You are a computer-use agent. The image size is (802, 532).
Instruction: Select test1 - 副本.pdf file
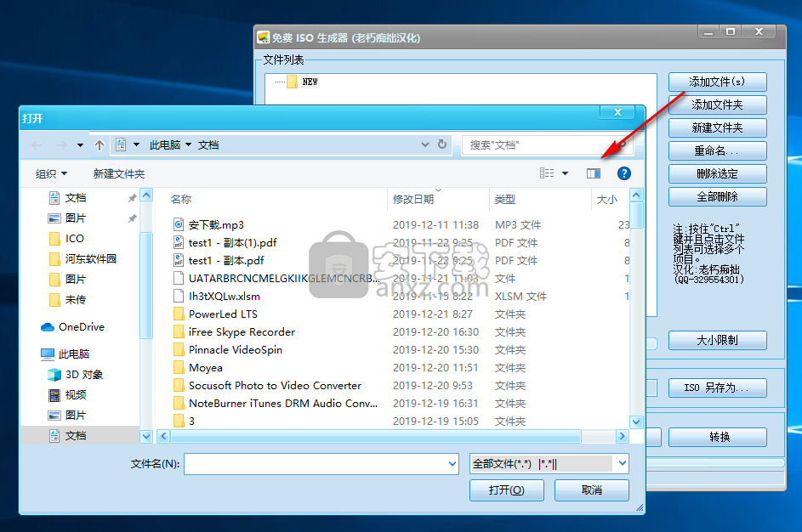226,261
